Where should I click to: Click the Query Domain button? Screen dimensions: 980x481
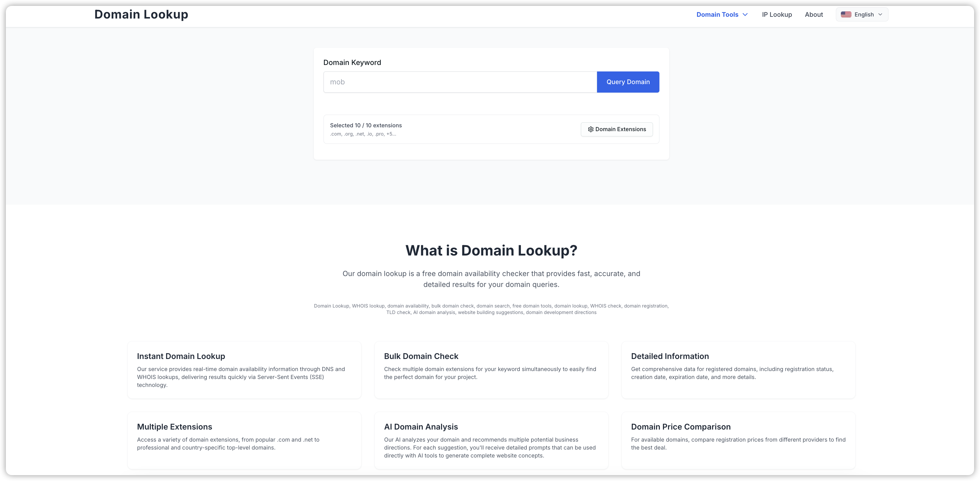[x=628, y=82]
